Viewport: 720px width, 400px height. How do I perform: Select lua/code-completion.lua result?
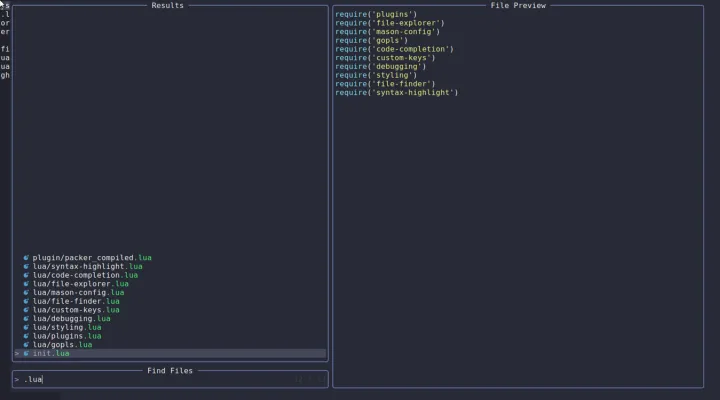click(x=85, y=275)
